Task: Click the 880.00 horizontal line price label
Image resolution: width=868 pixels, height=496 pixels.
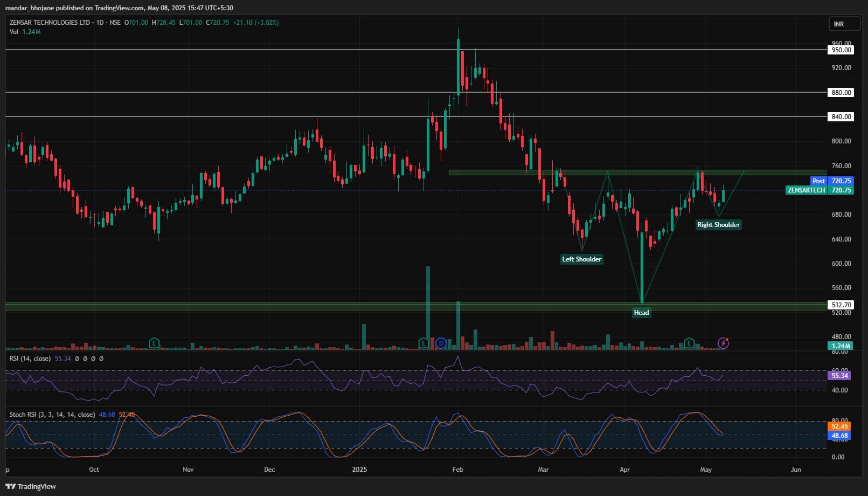Action: tap(841, 93)
